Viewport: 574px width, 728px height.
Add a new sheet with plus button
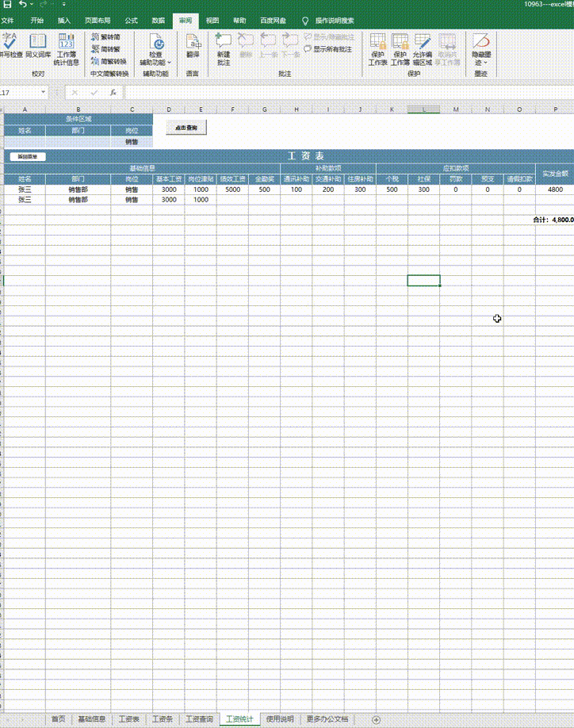click(x=376, y=719)
